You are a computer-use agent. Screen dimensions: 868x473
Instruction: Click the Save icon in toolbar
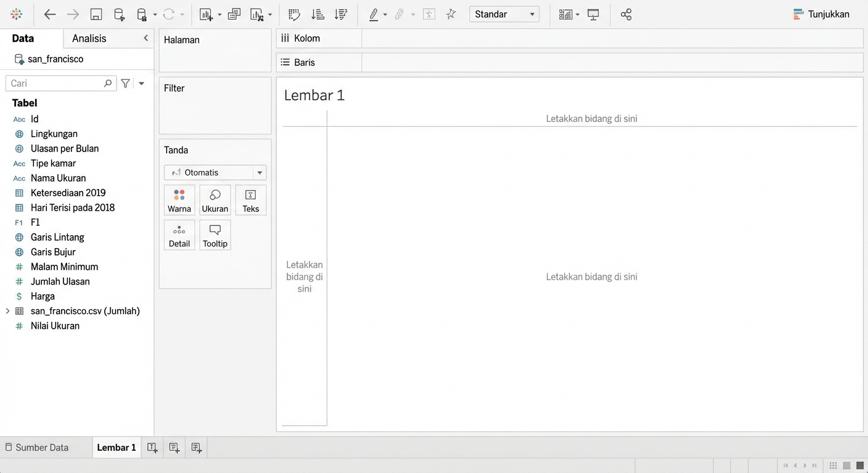(x=96, y=15)
